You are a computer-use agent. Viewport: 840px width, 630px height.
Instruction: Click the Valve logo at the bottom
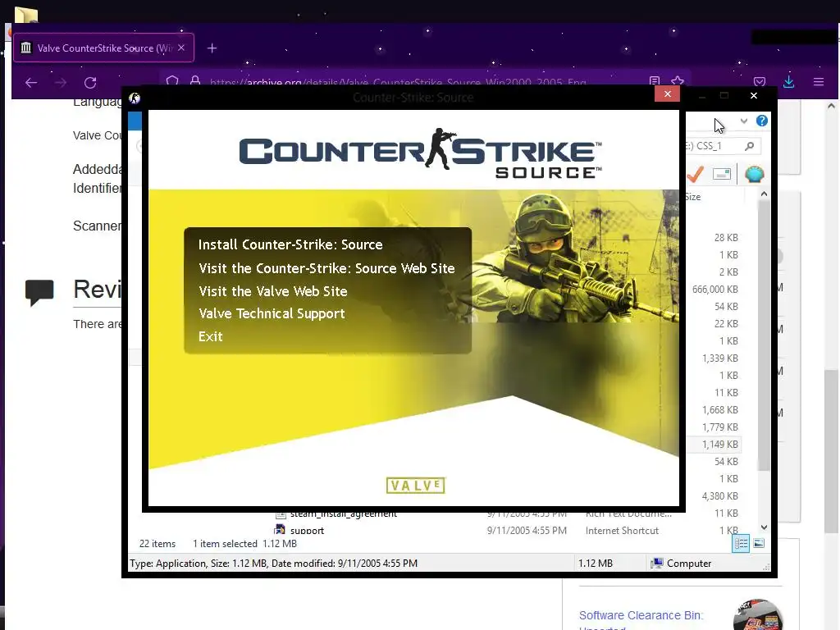(x=416, y=486)
